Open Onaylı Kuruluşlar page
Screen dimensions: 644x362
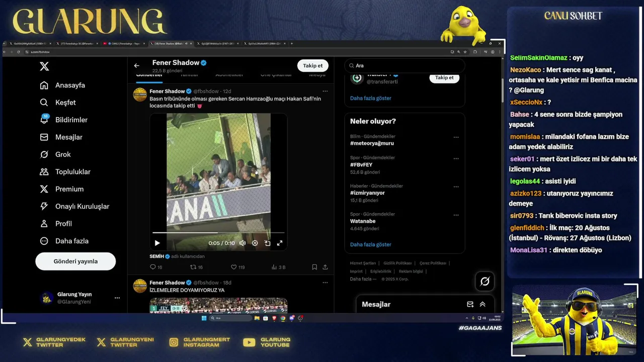74,206
